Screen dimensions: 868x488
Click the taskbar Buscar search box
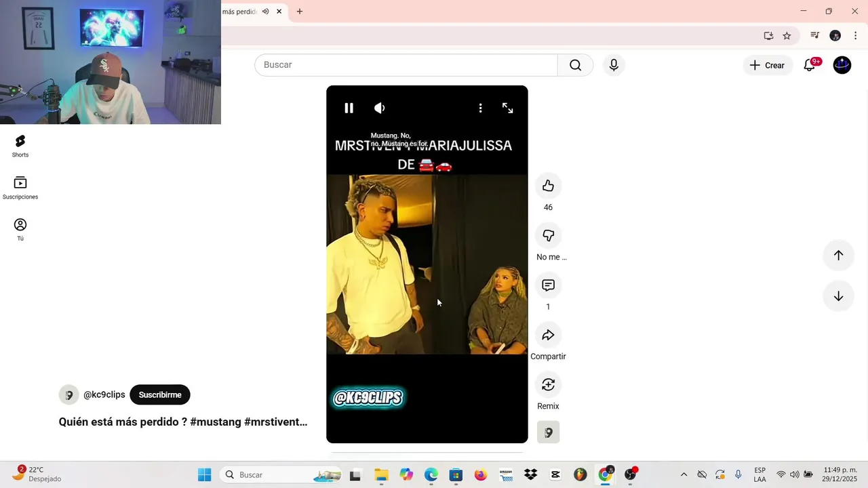281,475
